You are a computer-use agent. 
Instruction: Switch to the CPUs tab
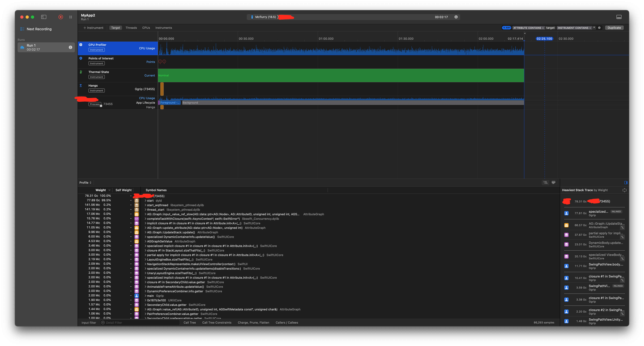(146, 28)
